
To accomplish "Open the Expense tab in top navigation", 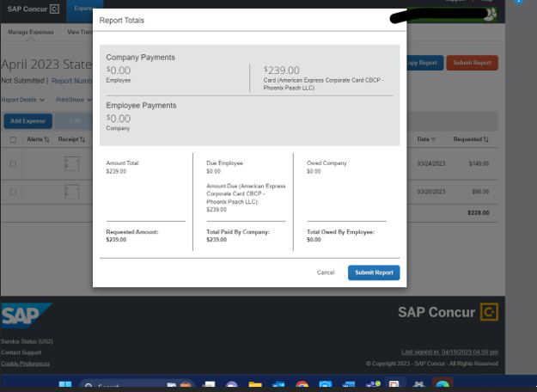I will click(x=84, y=10).
